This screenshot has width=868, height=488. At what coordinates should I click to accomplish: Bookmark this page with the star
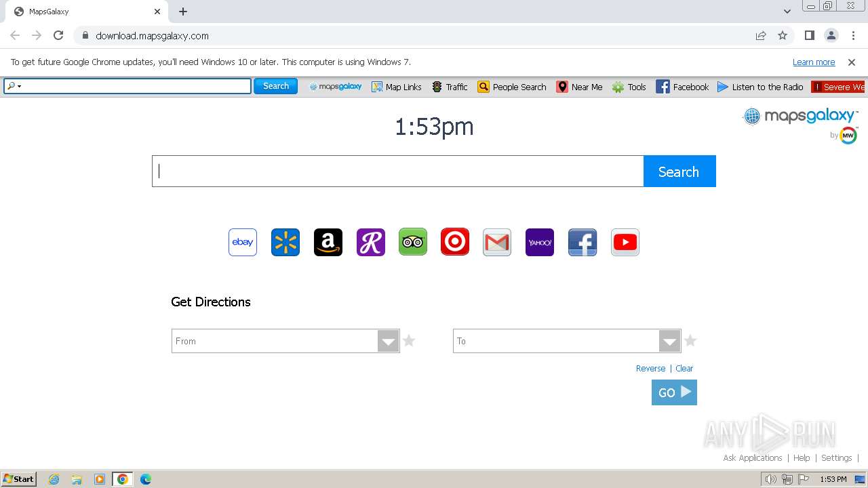click(x=783, y=36)
